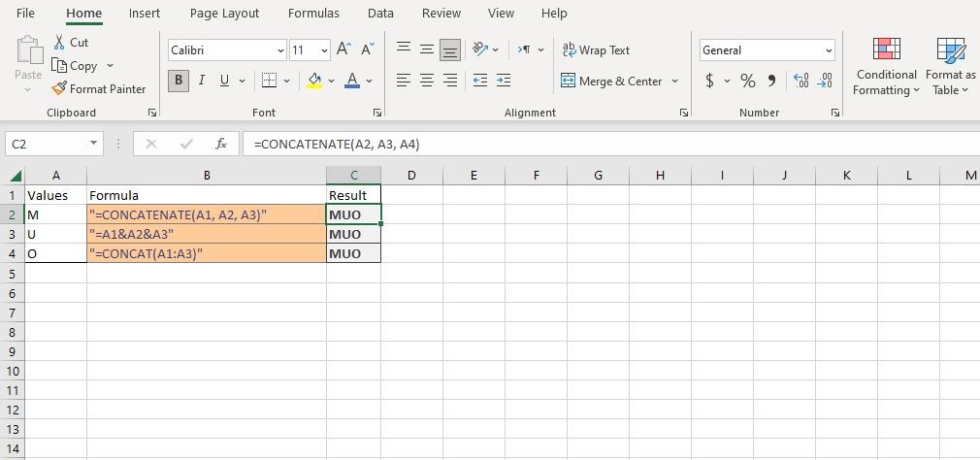Toggle Italic formatting
Viewport: 980px width, 460px height.
pos(202,81)
